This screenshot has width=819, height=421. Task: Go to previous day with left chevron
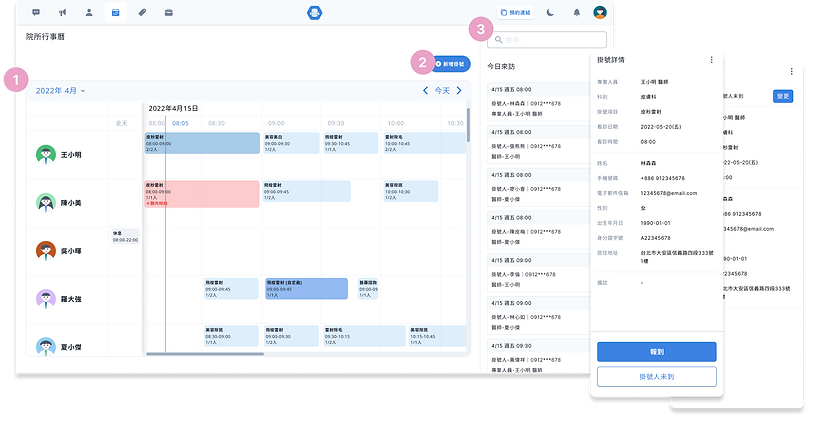tap(425, 91)
